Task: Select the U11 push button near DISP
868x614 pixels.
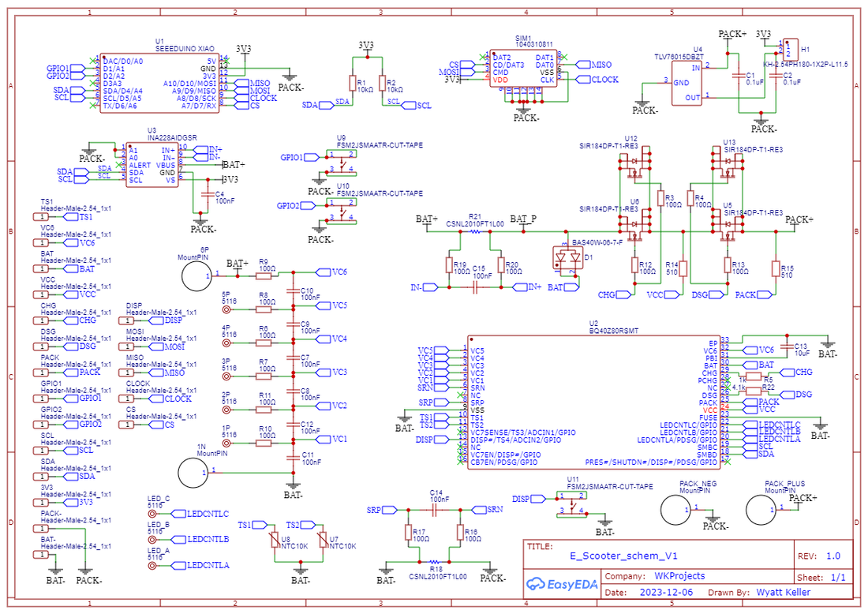Action: click(x=572, y=504)
